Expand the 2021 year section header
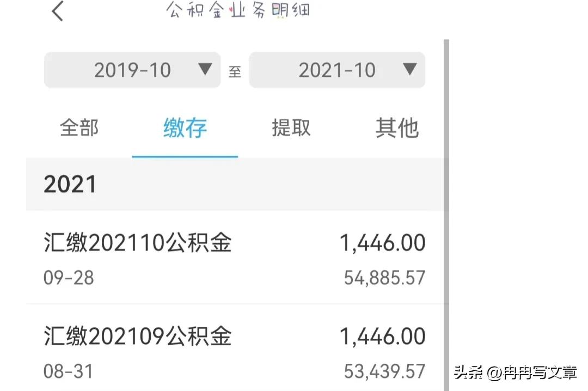This screenshot has width=588, height=391. (x=71, y=184)
